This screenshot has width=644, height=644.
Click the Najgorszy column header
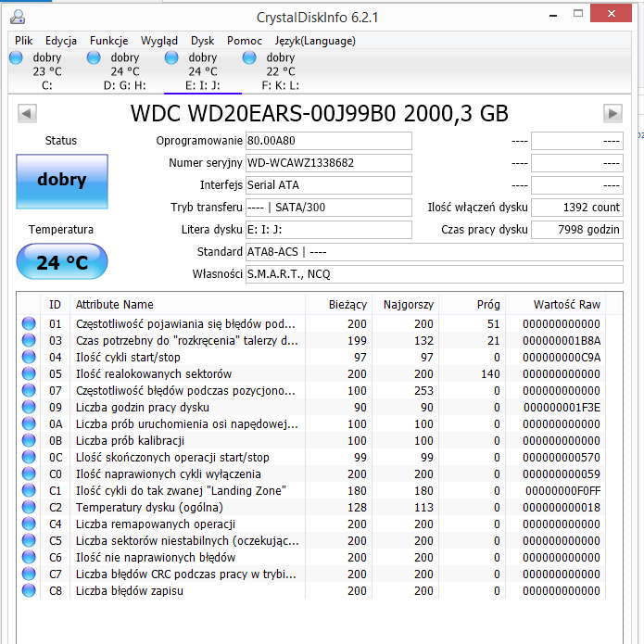click(405, 304)
